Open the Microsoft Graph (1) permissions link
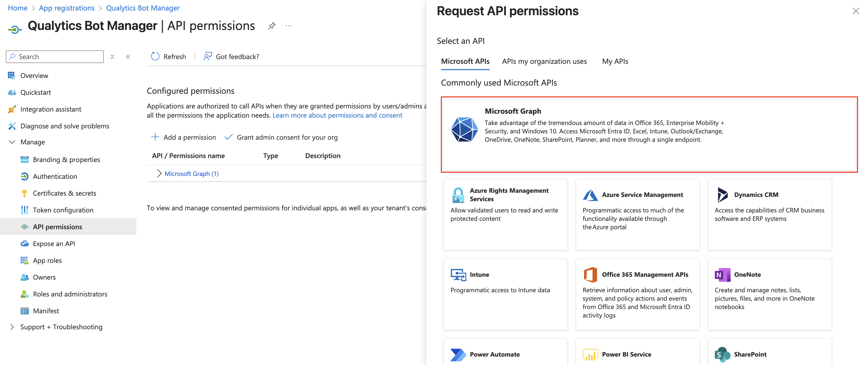The image size is (868, 365). click(x=191, y=174)
